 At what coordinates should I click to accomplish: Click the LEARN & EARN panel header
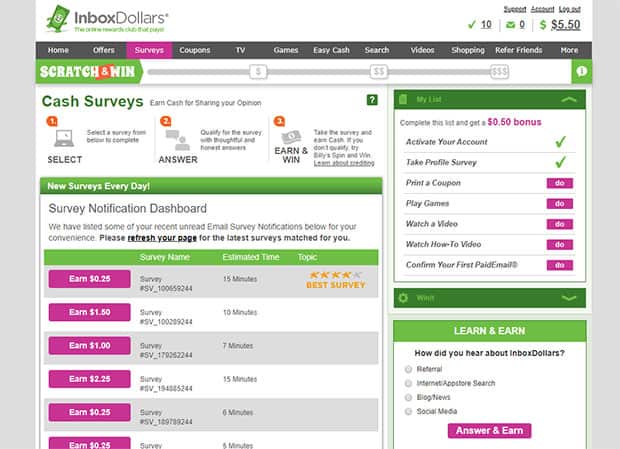click(x=490, y=331)
